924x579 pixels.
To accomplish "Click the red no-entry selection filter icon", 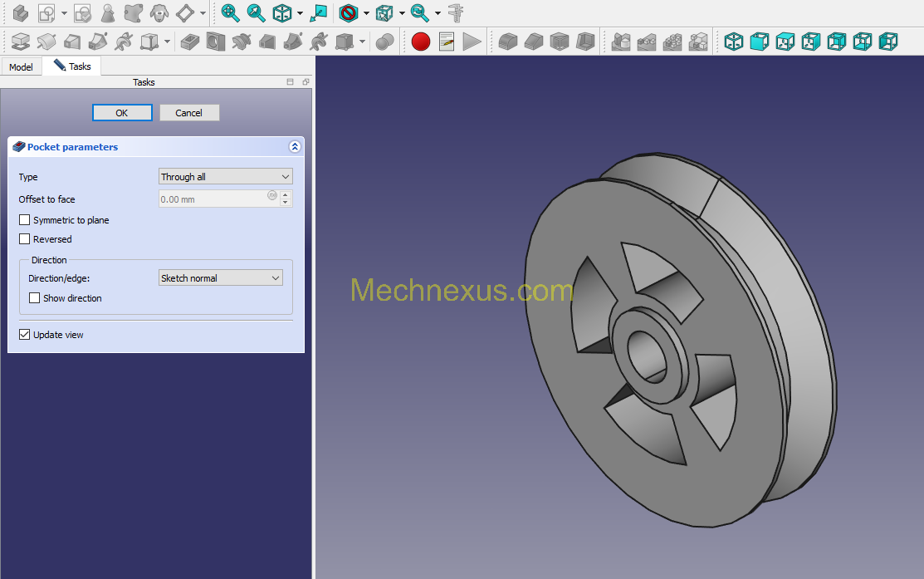I will click(x=349, y=13).
